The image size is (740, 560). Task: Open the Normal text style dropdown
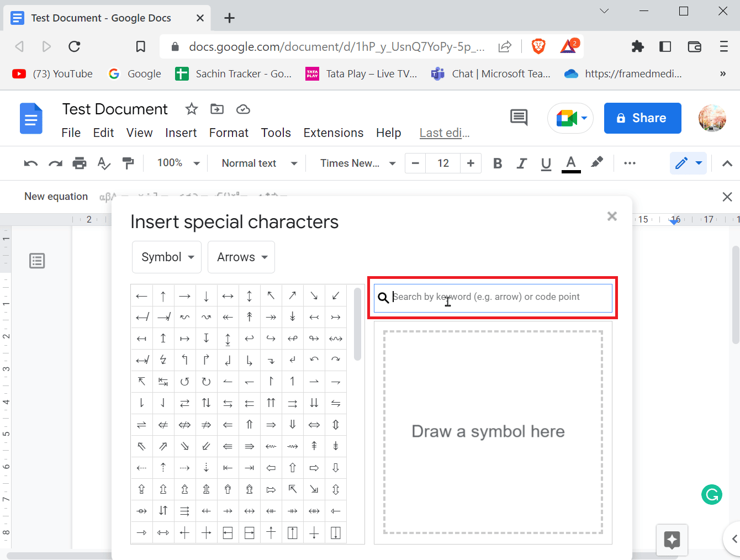coord(260,163)
